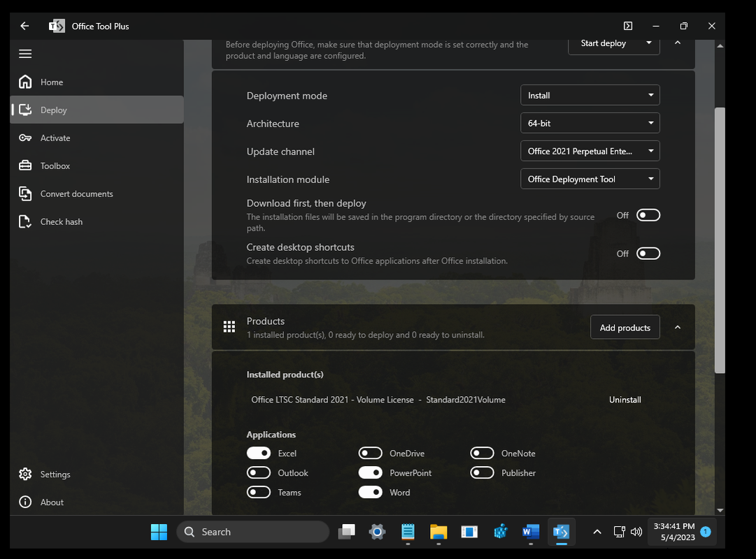Click the taskbar clock and date
The image size is (756, 559).
(x=673, y=532)
